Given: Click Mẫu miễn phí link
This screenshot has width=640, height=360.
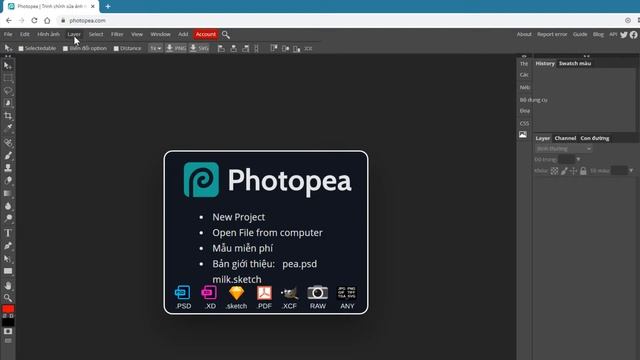Looking at the screenshot, I should tap(242, 248).
